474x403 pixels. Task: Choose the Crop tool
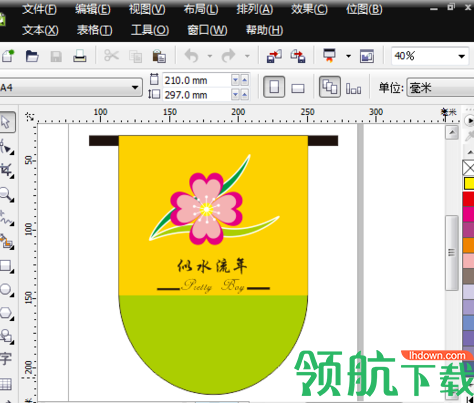7,170
